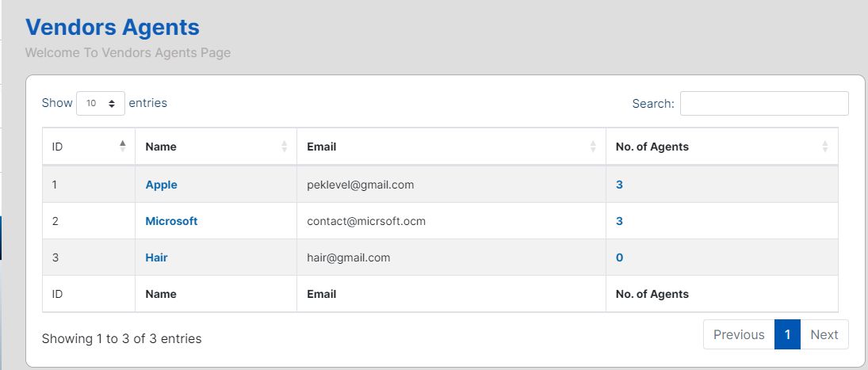Viewport: 868px width, 370px height.
Task: Click the Name column header text
Action: pos(161,147)
